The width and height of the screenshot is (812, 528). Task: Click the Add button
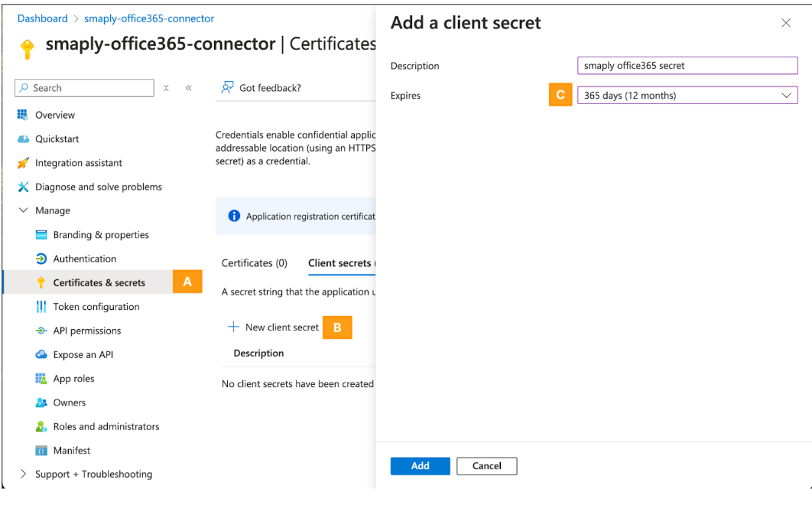pyautogui.click(x=420, y=466)
